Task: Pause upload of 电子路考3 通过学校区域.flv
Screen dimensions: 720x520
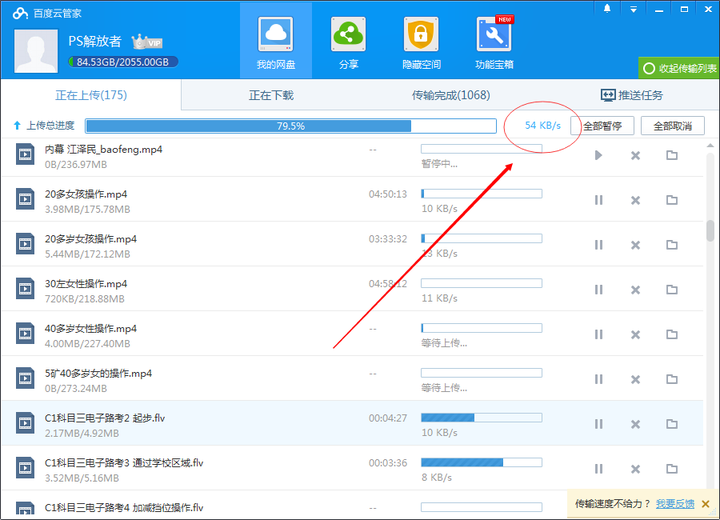Action: click(x=598, y=469)
